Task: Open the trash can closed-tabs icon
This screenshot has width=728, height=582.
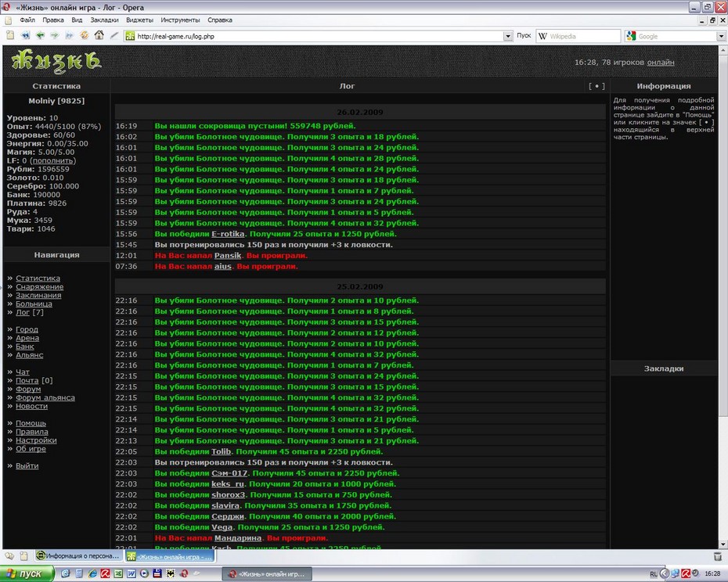Action: coord(717,556)
